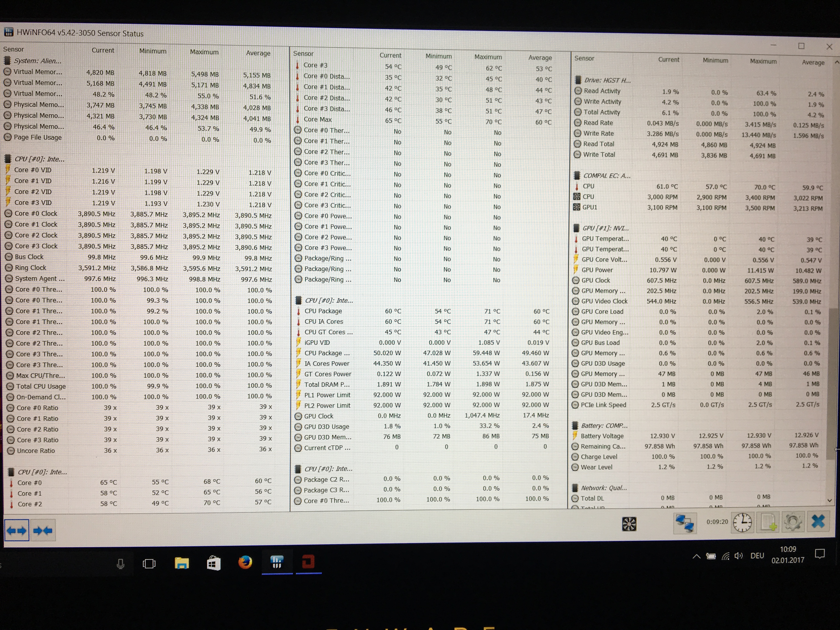Click the battery icon in the tray
Image resolution: width=840 pixels, height=630 pixels.
tap(710, 556)
